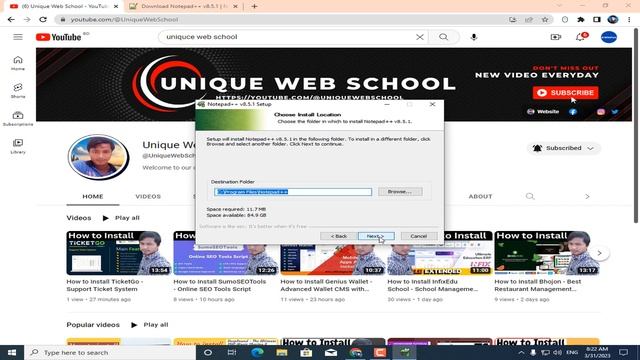
Task: Click Next in Notepad++ Setup
Action: coord(376,236)
